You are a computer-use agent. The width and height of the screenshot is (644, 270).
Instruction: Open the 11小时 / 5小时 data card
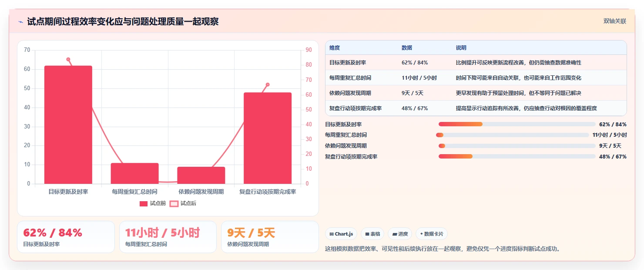pyautogui.click(x=168, y=237)
